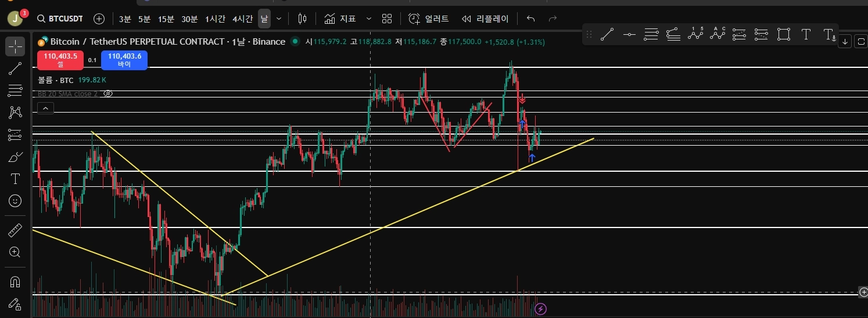This screenshot has height=318, width=868.
Task: Pick short position tool from favorites toolbar
Action: pos(762,34)
